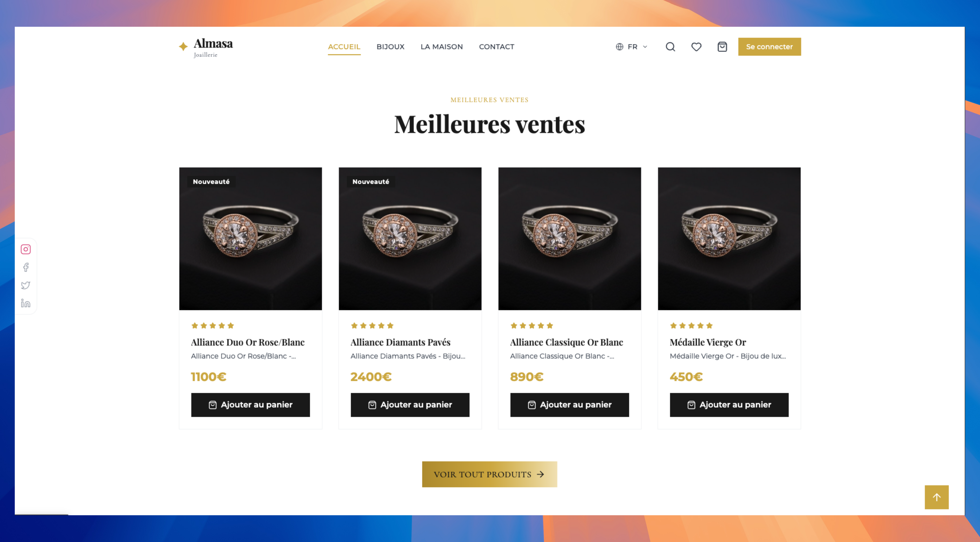Open Alliance Diamants Pavés product image

[410, 239]
